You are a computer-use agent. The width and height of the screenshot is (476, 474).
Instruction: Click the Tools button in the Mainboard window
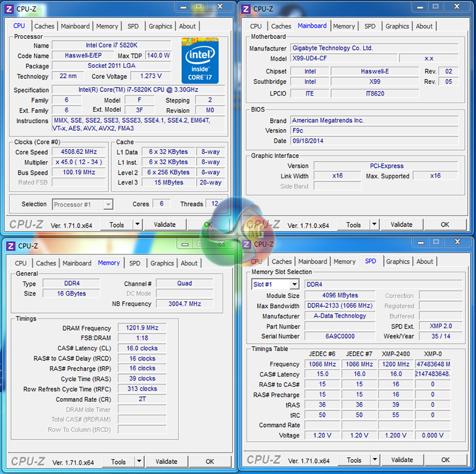353,225
